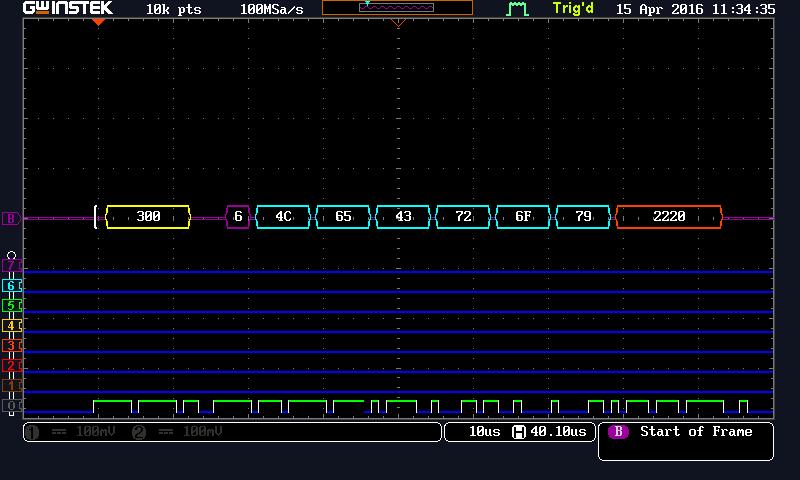The width and height of the screenshot is (800, 480).
Task: Click the purple bus B channel marker
Action: click(x=11, y=218)
